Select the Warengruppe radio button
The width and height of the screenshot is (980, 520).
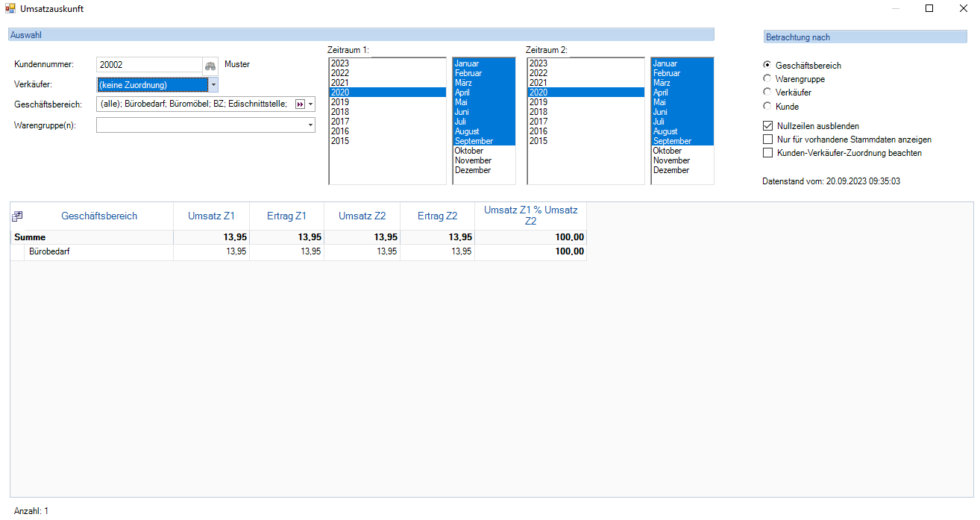(x=767, y=79)
